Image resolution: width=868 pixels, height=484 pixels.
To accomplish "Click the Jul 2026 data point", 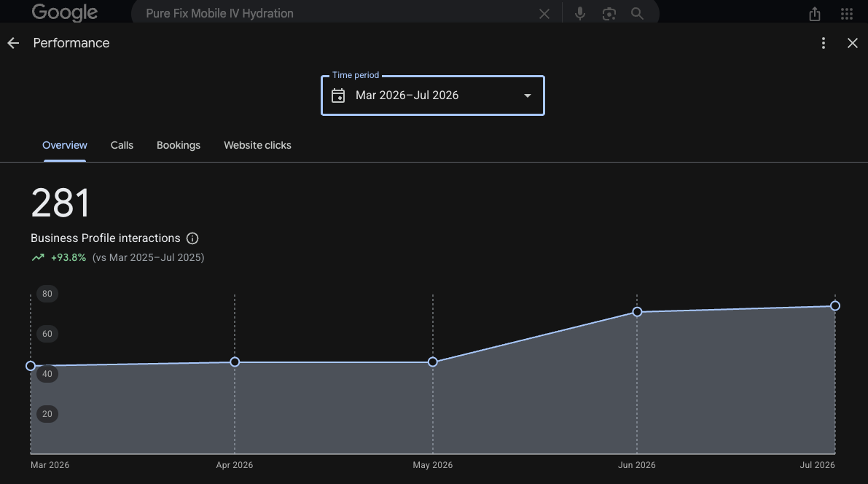I will [835, 305].
